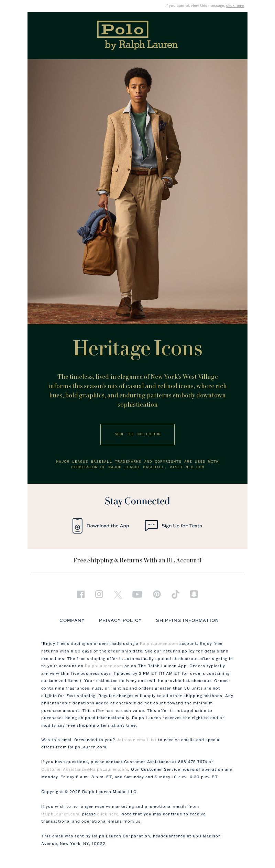Select the Privacy Policy footer item

tap(120, 620)
